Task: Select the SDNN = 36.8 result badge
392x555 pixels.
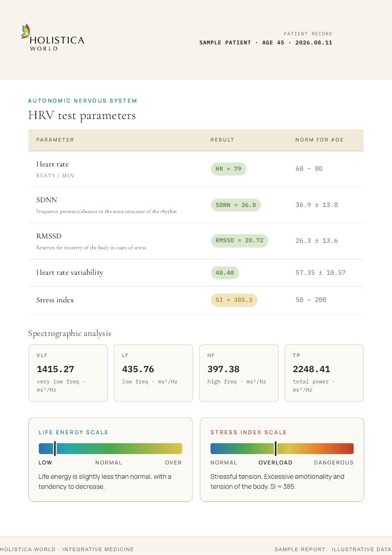Action: coord(236,205)
